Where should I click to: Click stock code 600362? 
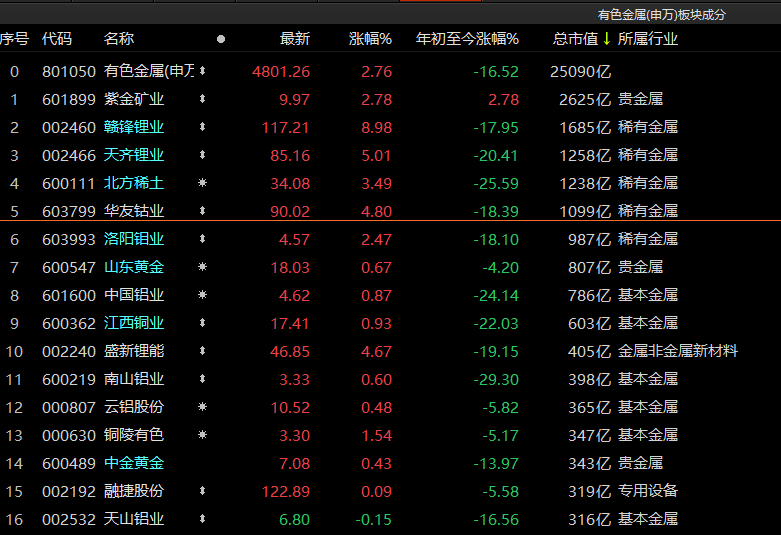tap(69, 323)
